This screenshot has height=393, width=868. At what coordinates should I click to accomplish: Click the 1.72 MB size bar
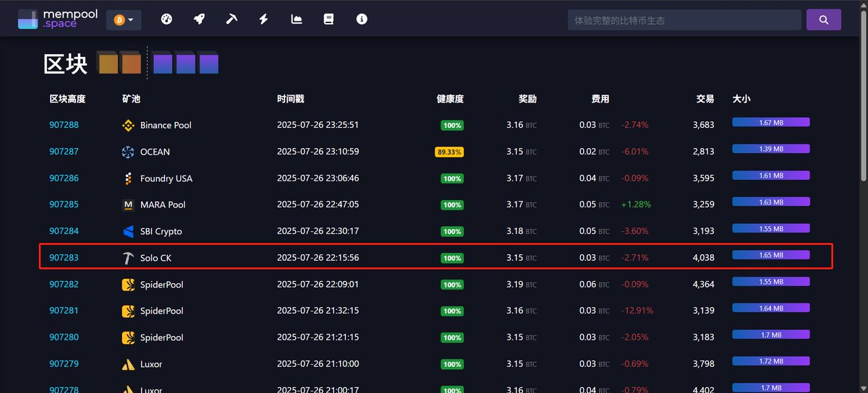pos(771,361)
